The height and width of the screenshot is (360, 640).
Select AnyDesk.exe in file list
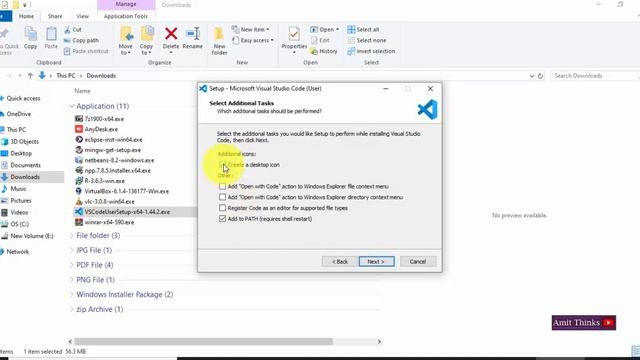96,129
